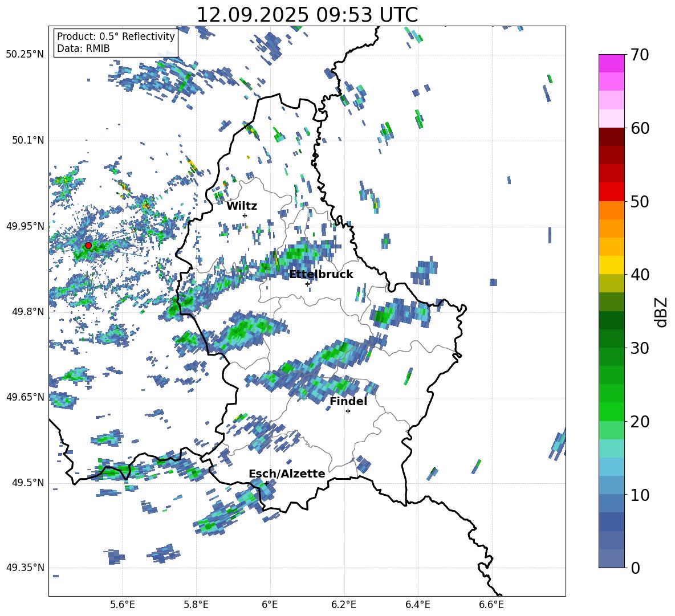Click the 50 tick on the colorbar
Screen dimensions: 675x616
pyautogui.click(x=639, y=202)
